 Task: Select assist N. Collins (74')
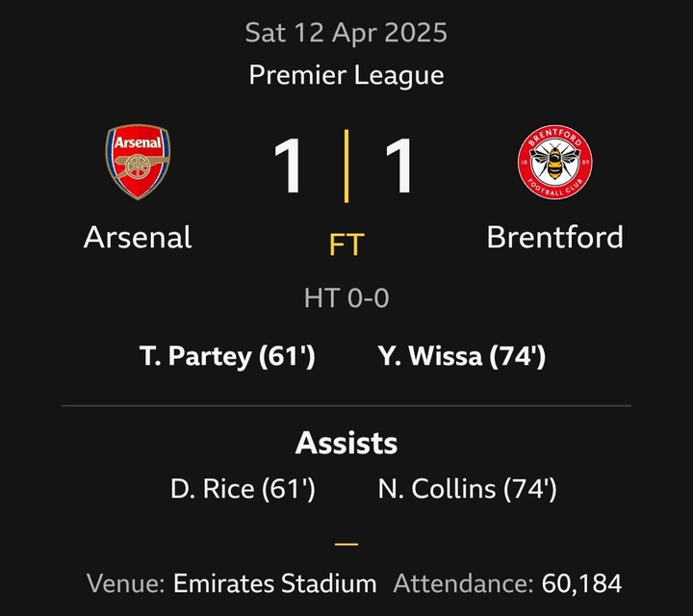[x=468, y=489]
